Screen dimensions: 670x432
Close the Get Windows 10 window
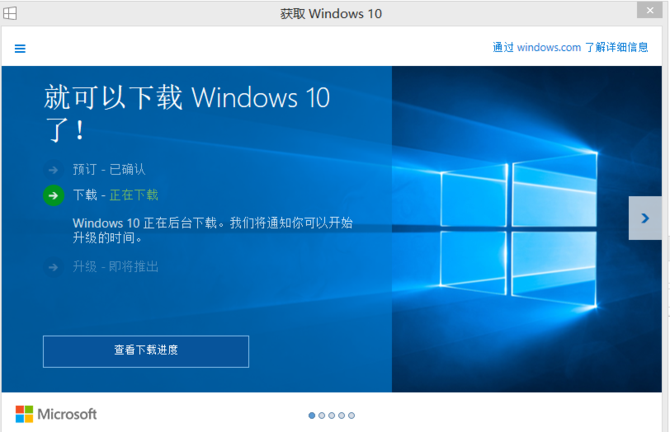(649, 10)
